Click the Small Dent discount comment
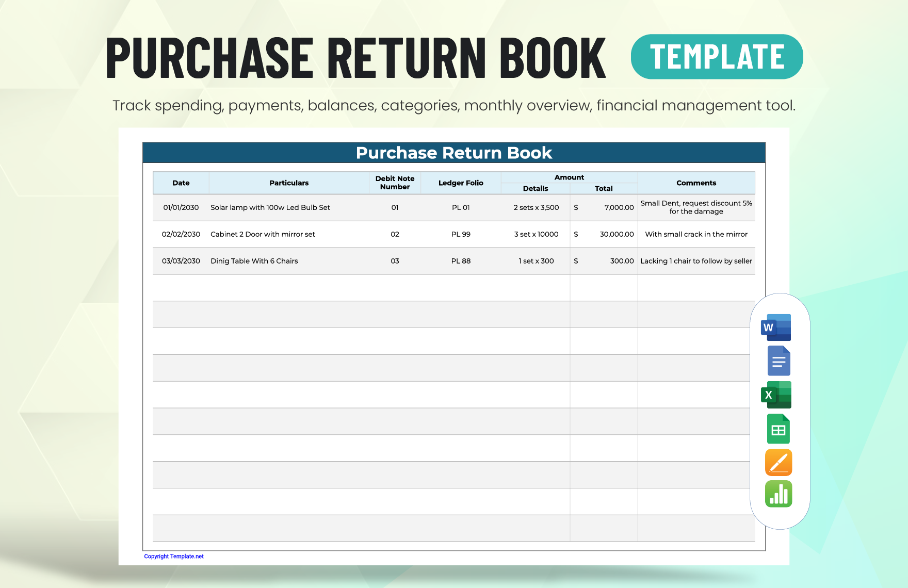 pos(696,207)
